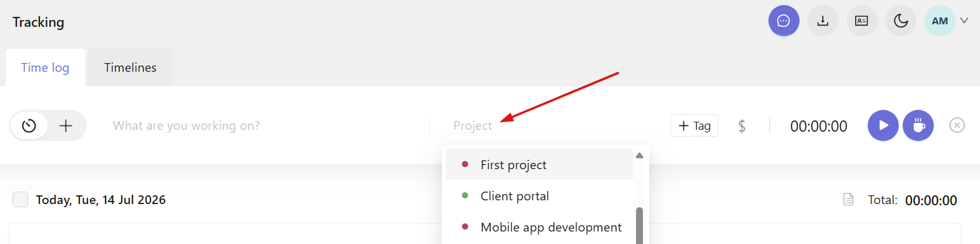Select the timer mode clock icon
Screen dimensions: 980x244
(29, 125)
